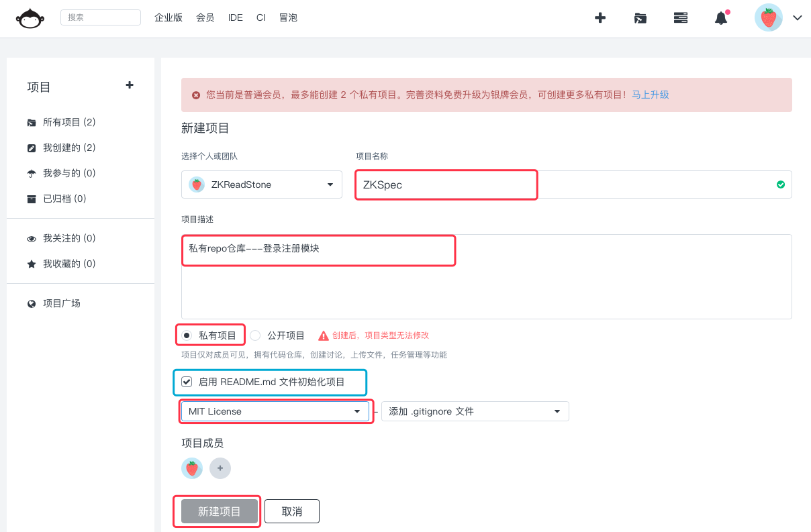This screenshot has height=532, width=811.
Task: Expand the 添加 .gitignore 文件 dropdown
Action: coord(475,411)
